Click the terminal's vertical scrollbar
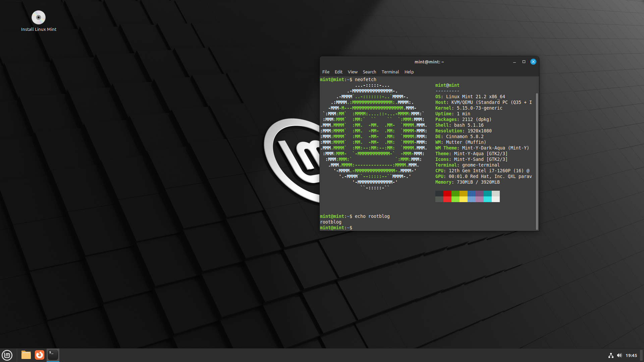Image resolution: width=644 pixels, height=362 pixels. (537, 161)
